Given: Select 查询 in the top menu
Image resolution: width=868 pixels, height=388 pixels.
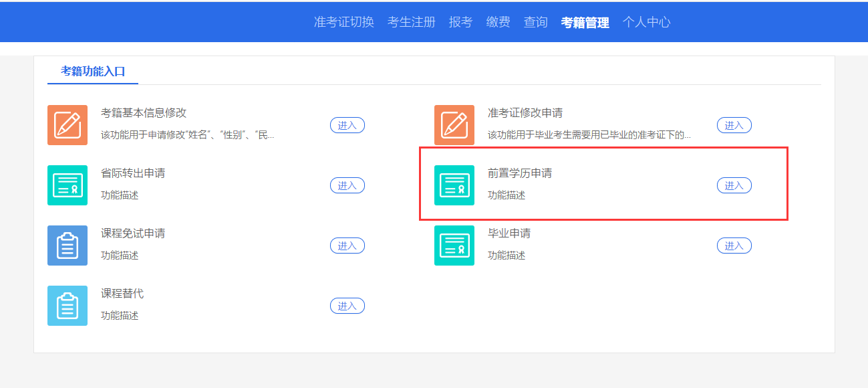Looking at the screenshot, I should click(535, 21).
